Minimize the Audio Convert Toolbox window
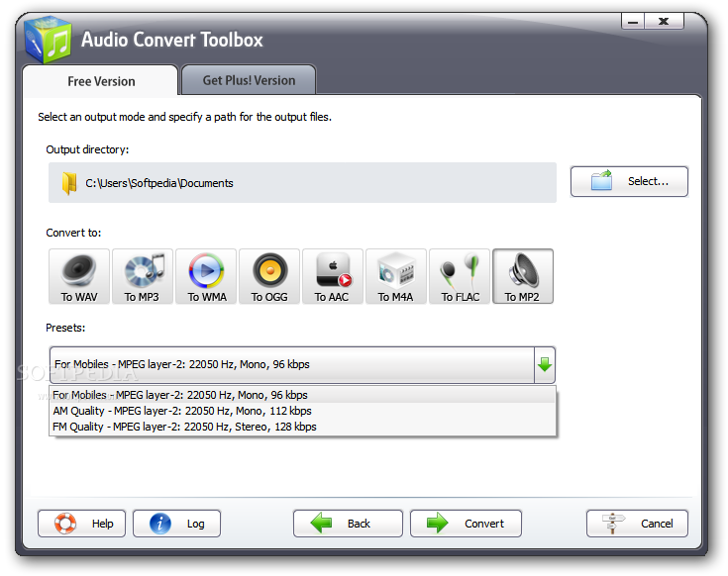 coord(632,22)
